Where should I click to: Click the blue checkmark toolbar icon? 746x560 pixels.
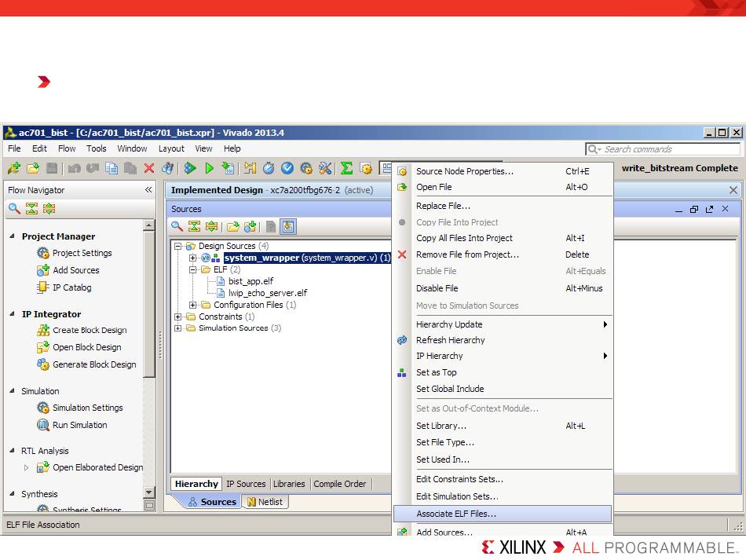pyautogui.click(x=287, y=168)
